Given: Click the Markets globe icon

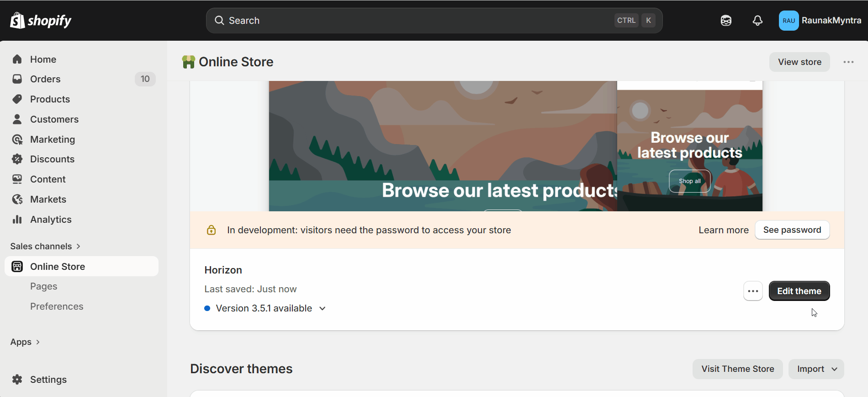Looking at the screenshot, I should (17, 199).
